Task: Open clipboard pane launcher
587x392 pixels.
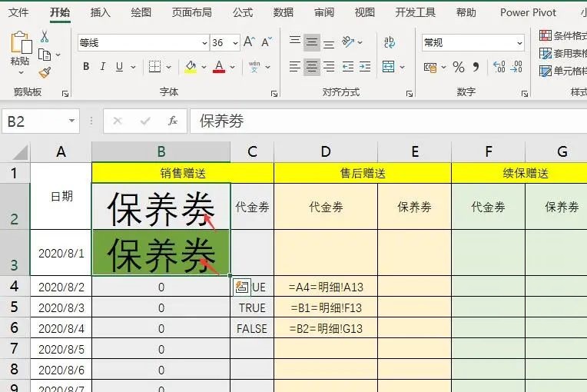Action: (65, 94)
